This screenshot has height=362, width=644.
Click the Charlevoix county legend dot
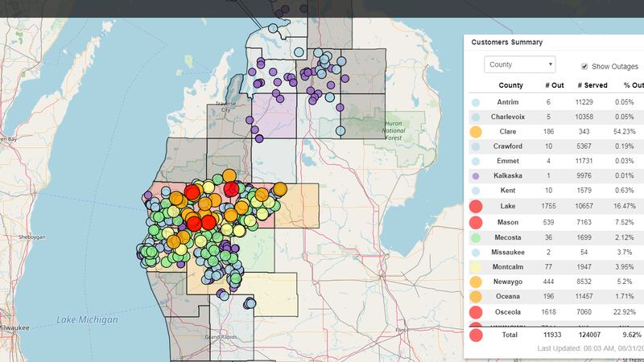point(476,117)
